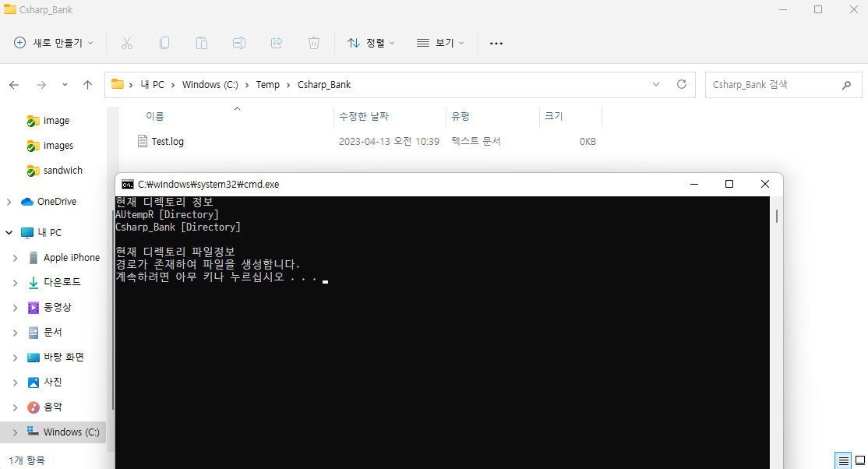Select Apple iPhone in sidebar
Screen dimensions: 868x469
72,257
